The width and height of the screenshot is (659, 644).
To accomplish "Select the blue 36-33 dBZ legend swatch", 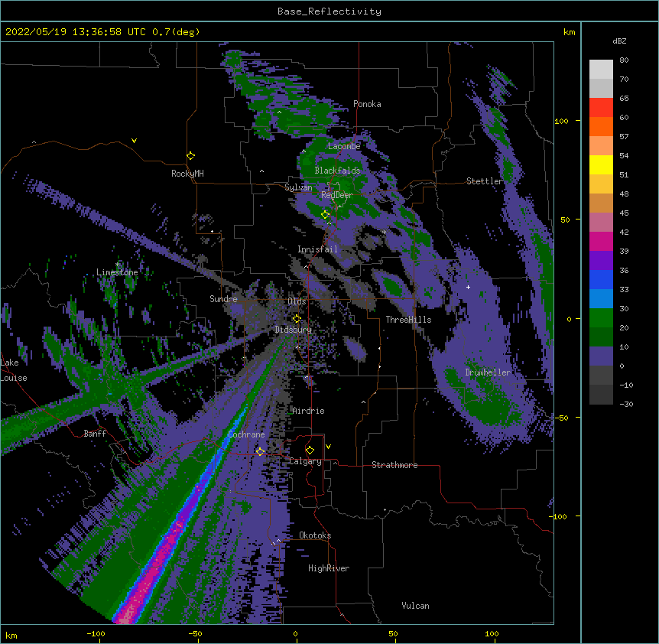I will (601, 280).
